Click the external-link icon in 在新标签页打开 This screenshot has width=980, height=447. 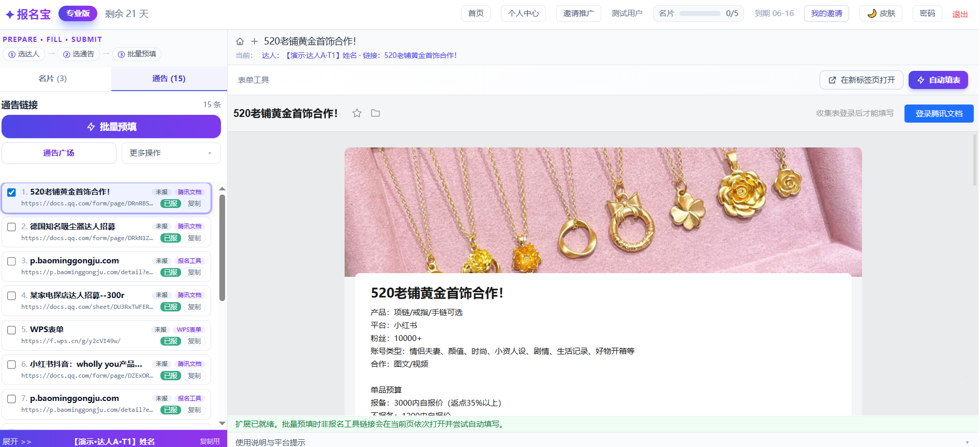click(833, 80)
